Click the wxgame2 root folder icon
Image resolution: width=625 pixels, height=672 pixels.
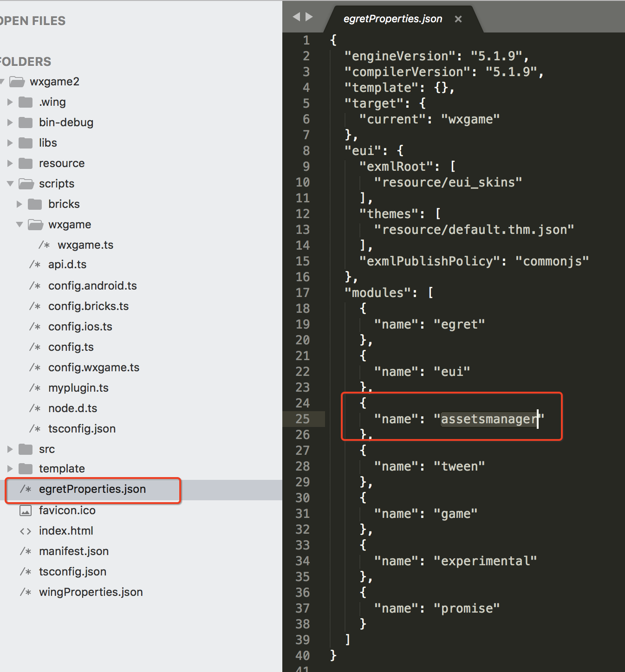point(17,82)
